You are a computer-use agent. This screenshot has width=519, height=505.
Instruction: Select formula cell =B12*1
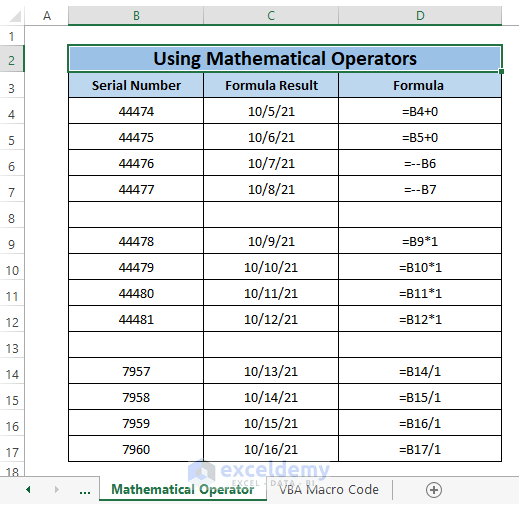tap(420, 319)
